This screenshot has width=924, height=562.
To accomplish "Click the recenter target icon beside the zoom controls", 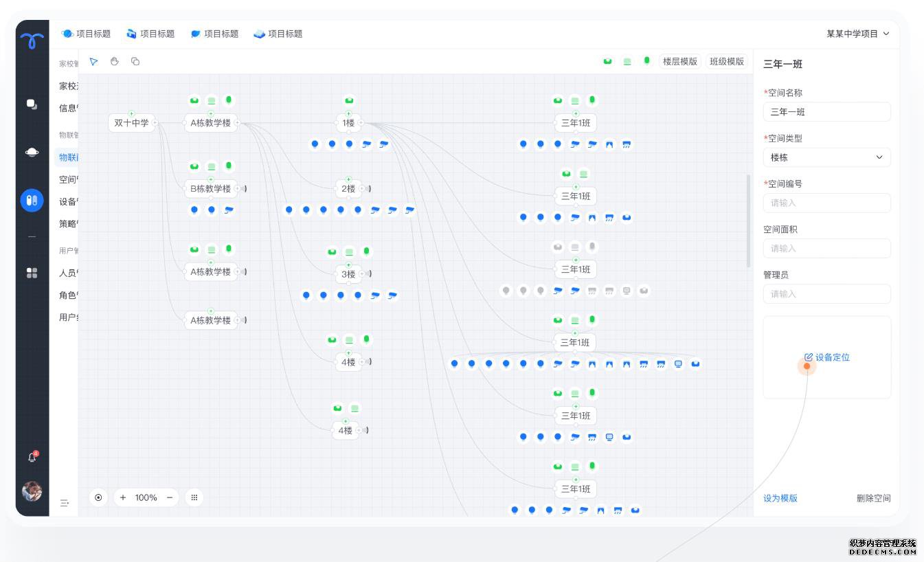I will tap(98, 497).
